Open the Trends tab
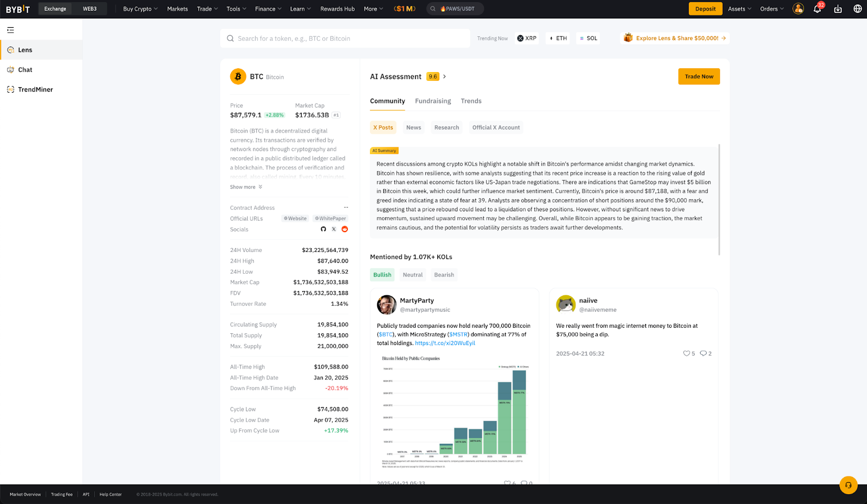Image resolution: width=867 pixels, height=504 pixels. click(x=471, y=101)
